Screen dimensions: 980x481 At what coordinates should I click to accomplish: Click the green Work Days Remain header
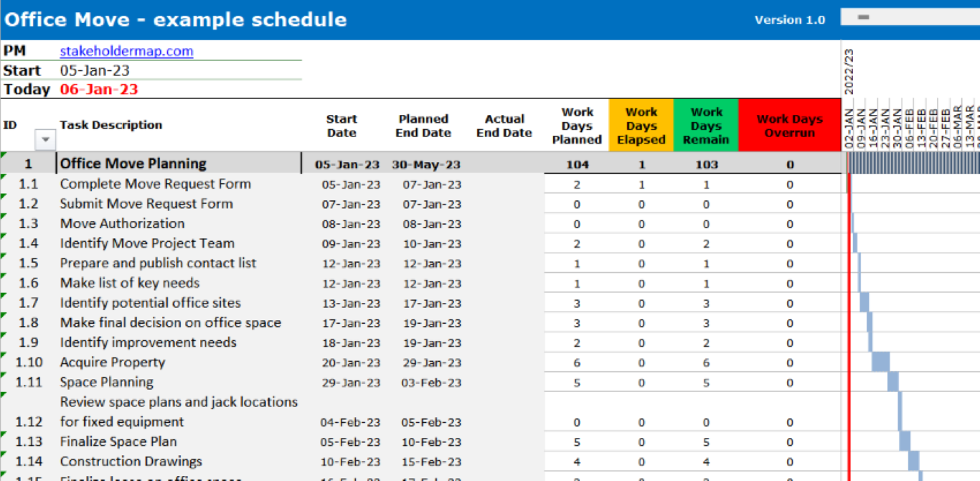click(706, 124)
